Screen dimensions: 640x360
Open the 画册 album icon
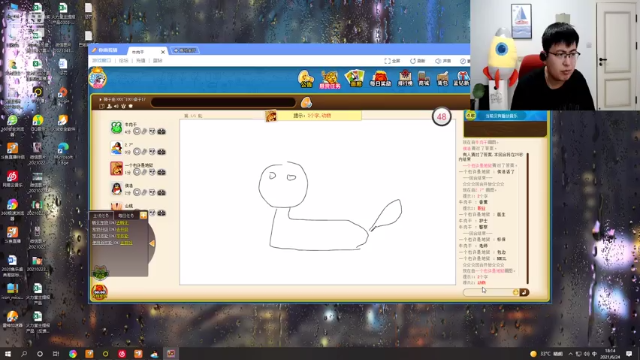(355, 78)
